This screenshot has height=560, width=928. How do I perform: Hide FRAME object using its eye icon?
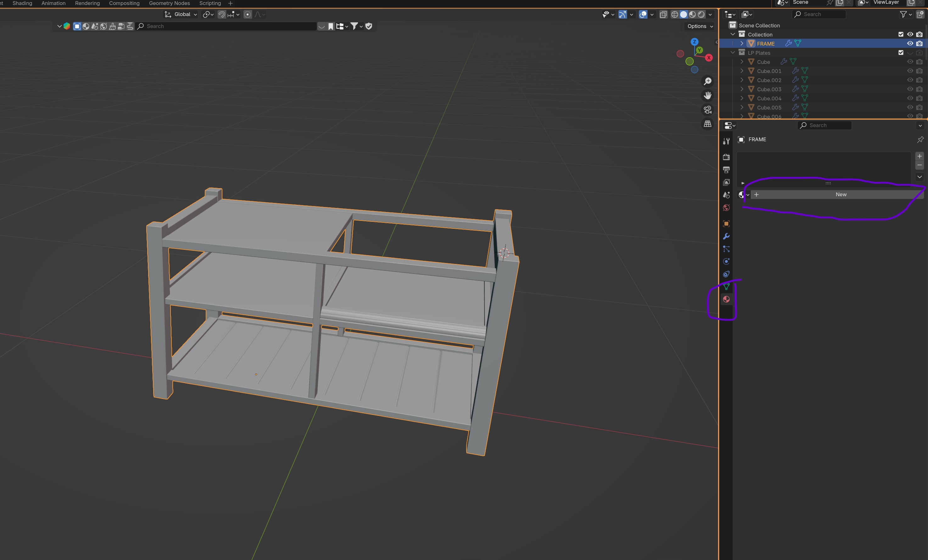(x=910, y=44)
